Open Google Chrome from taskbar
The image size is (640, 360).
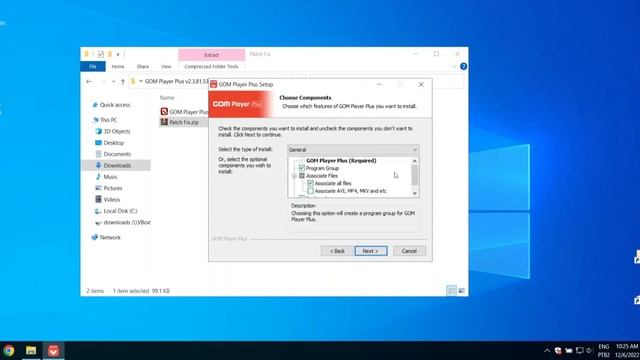9,351
